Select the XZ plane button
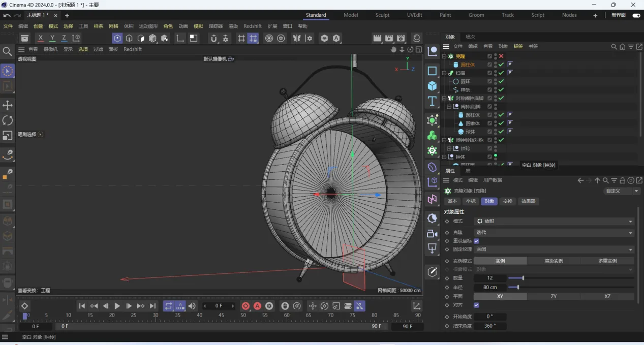 coord(607,296)
